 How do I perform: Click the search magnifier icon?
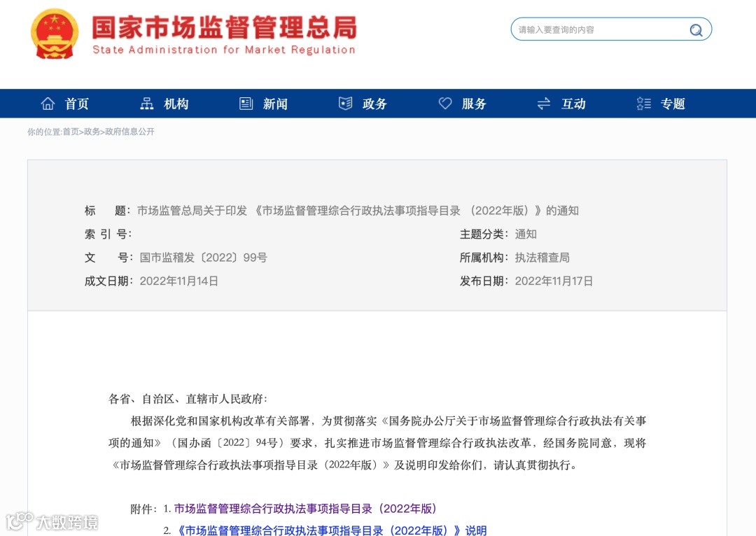[696, 30]
